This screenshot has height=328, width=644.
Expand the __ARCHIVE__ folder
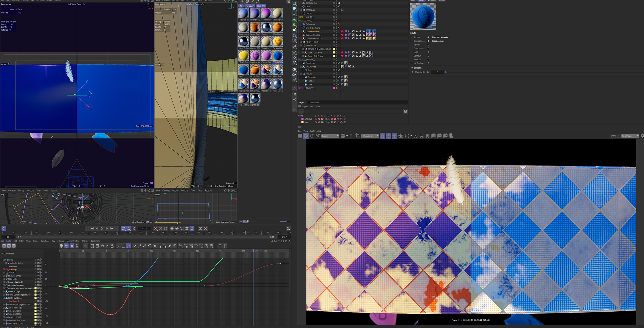point(299,88)
